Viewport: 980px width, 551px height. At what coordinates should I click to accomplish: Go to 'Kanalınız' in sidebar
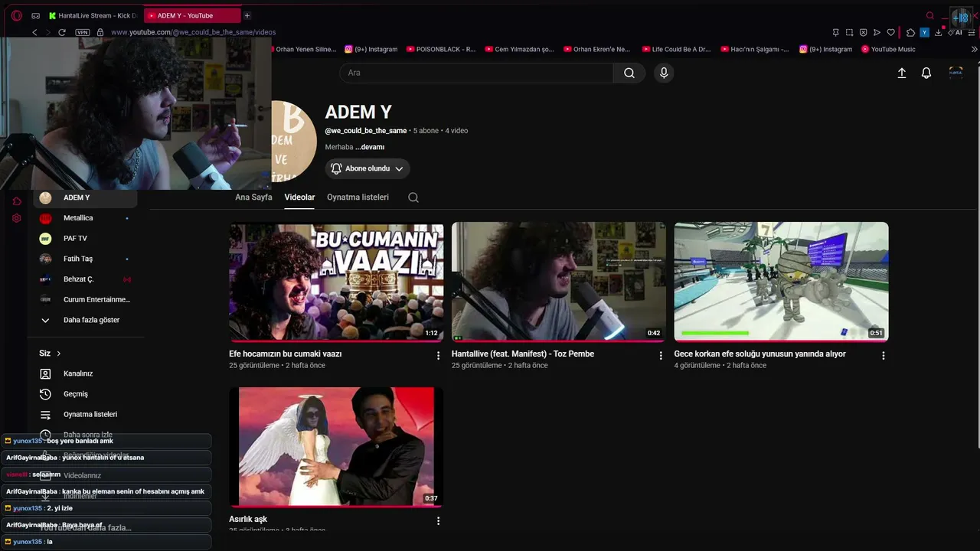point(85,373)
